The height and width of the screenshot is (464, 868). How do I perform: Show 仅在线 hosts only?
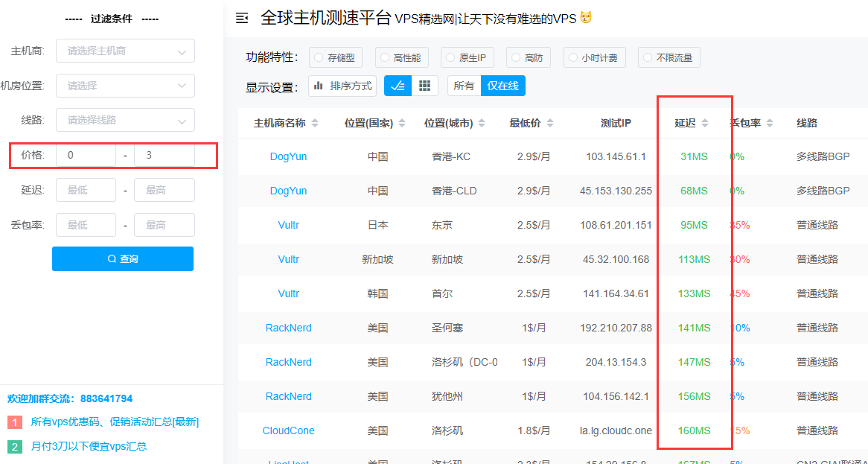[x=502, y=86]
